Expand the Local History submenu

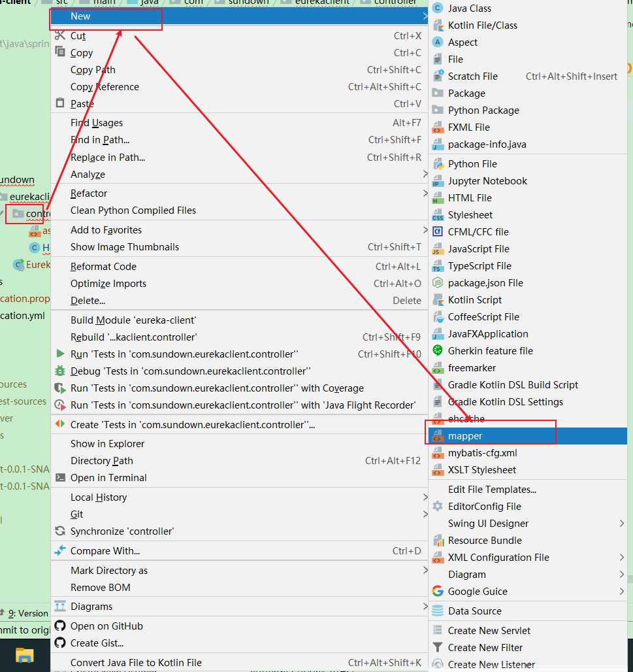[425, 497]
